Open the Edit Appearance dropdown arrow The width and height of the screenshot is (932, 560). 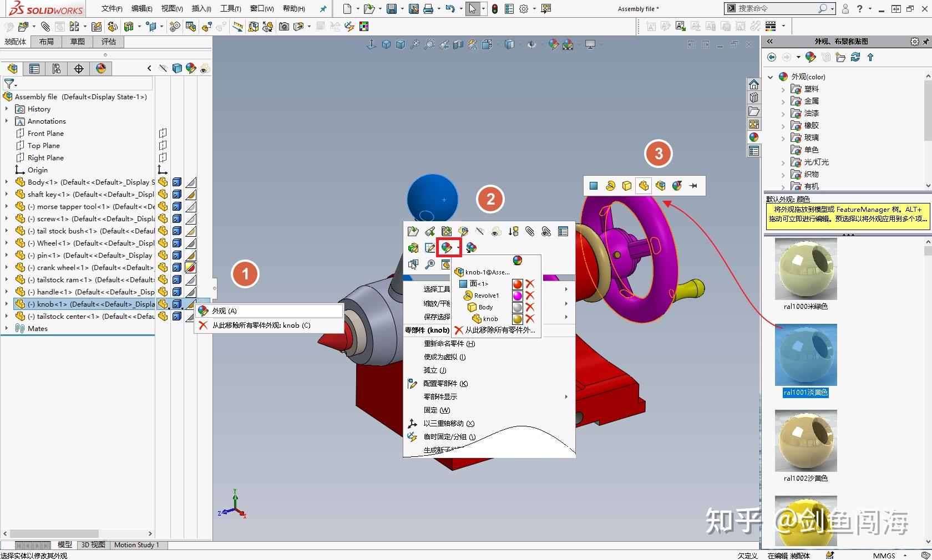click(x=458, y=248)
